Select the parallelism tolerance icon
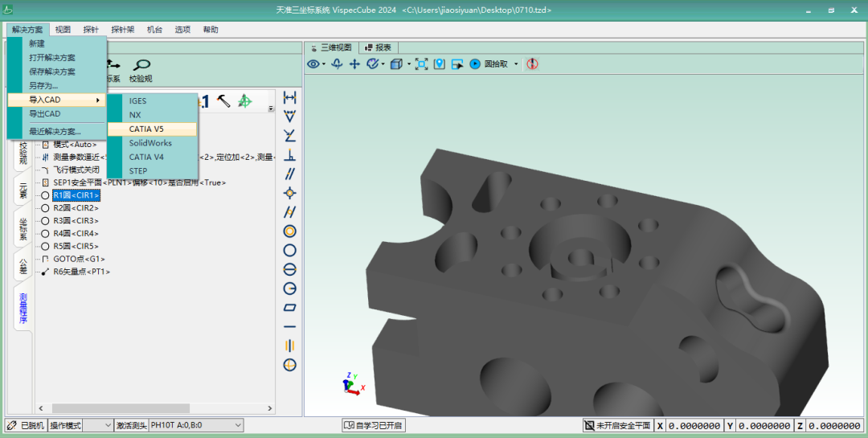Viewport: 868px width, 438px height. pos(290,174)
